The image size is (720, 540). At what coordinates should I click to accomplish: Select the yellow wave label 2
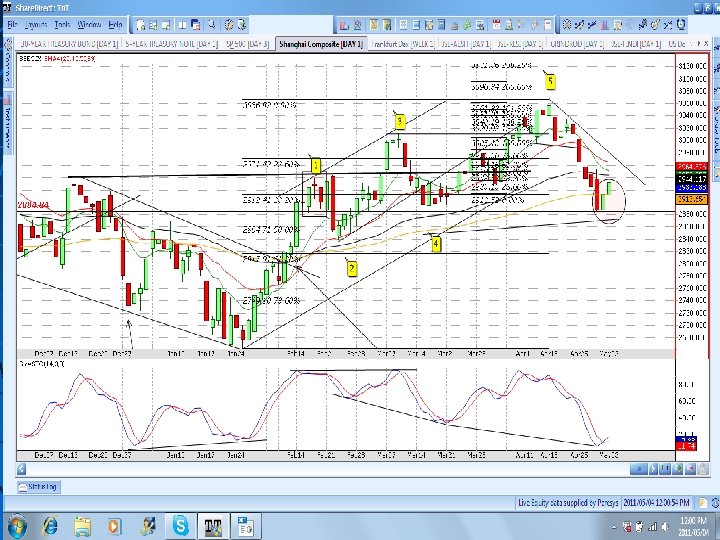click(x=352, y=269)
